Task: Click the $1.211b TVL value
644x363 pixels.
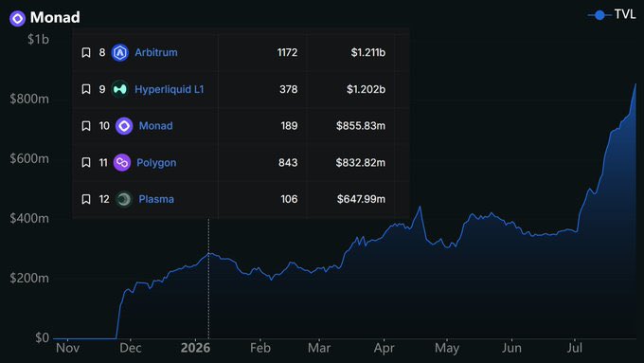Action: (368, 53)
